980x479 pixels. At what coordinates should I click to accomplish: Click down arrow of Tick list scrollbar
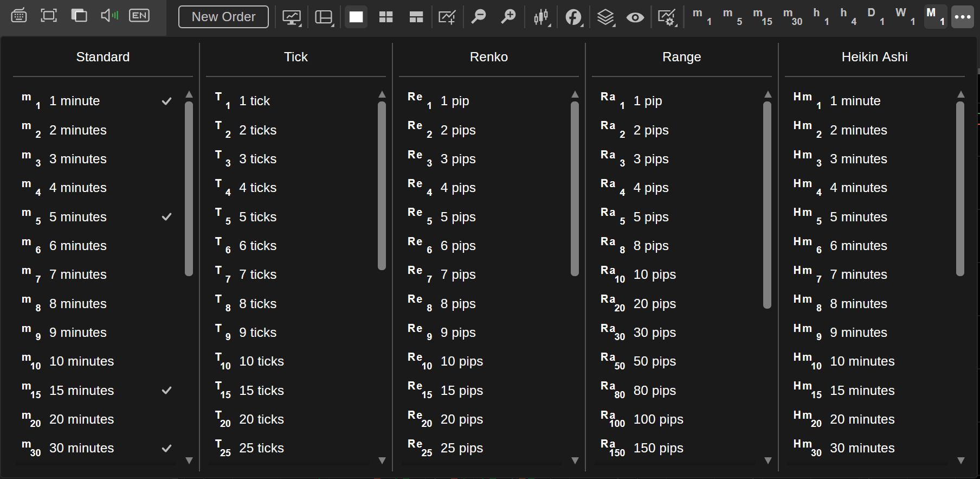382,461
